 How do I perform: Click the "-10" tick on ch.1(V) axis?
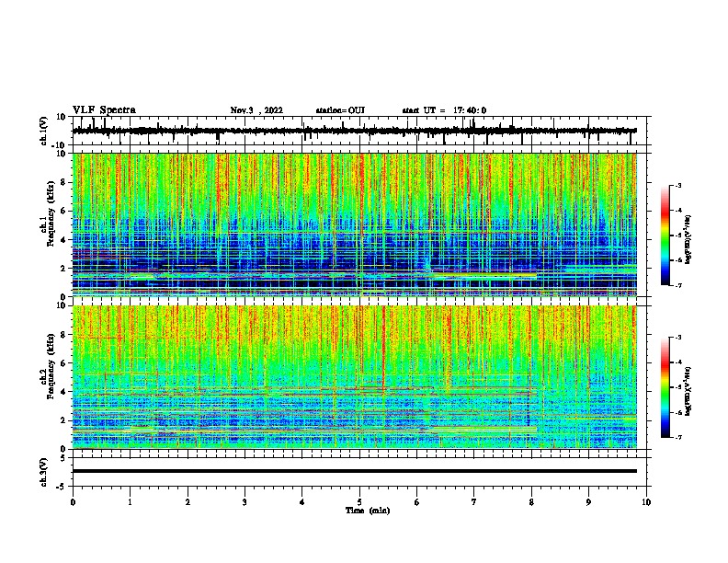point(60,145)
